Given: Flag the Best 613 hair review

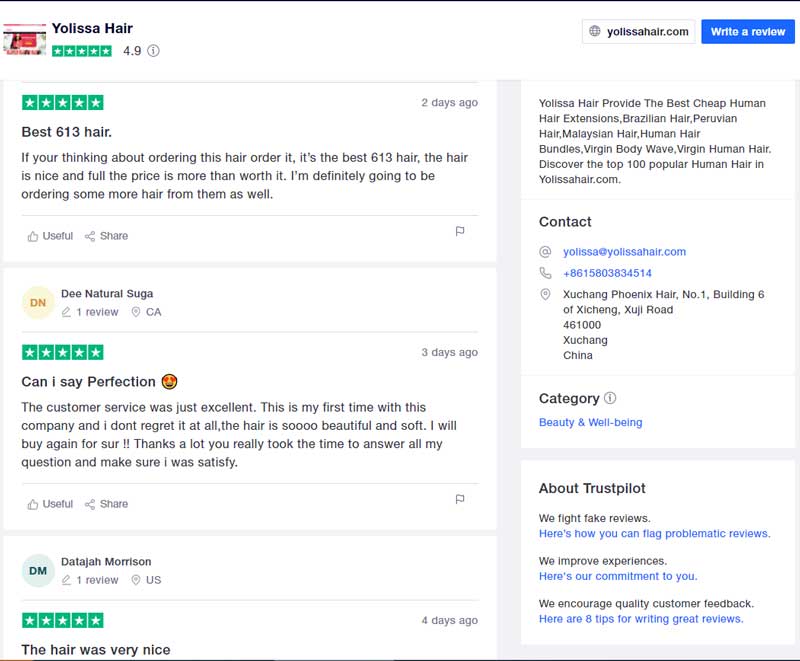Looking at the screenshot, I should [x=460, y=231].
